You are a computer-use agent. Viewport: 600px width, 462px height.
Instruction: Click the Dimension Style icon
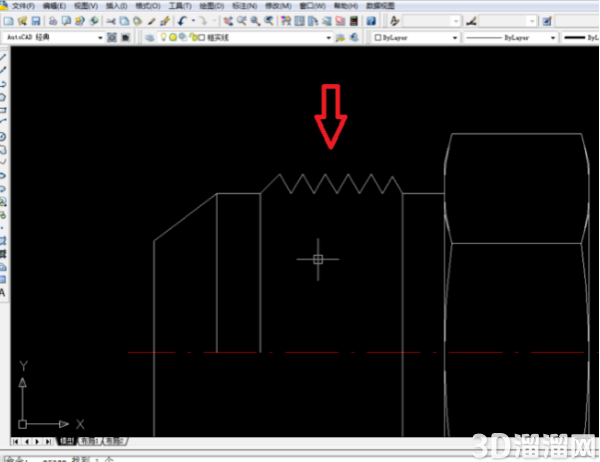click(x=471, y=21)
